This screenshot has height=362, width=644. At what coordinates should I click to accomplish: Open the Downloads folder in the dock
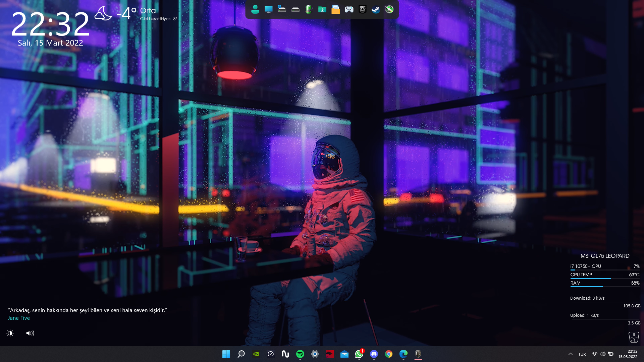click(x=322, y=9)
